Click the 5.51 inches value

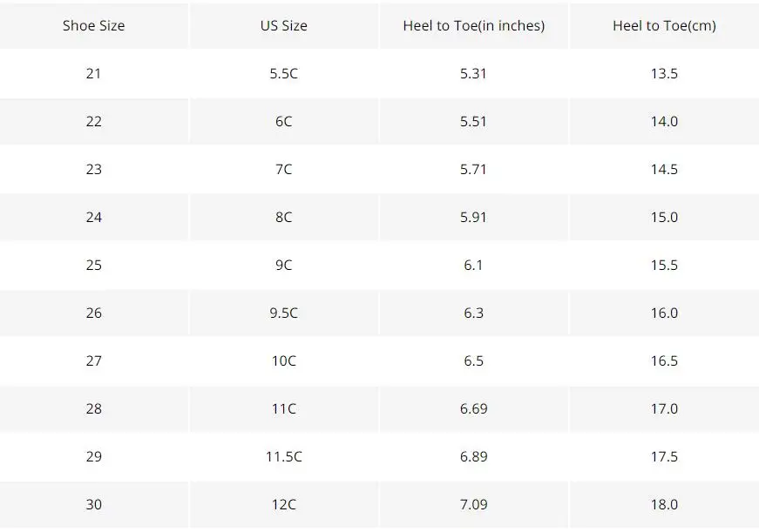473,121
